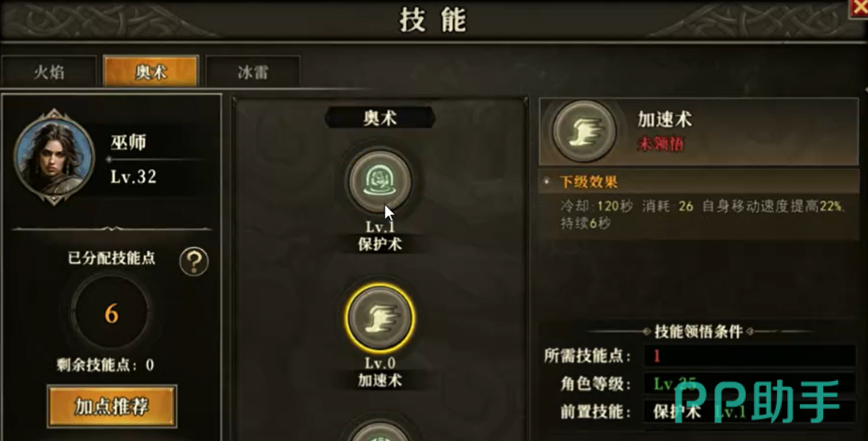
Task: Click the 角色等级 requirement field
Action: coord(750,383)
